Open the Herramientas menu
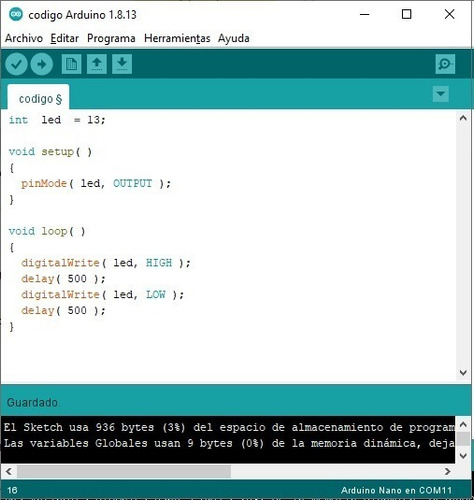Screen dimensions: 474x500 point(177,38)
